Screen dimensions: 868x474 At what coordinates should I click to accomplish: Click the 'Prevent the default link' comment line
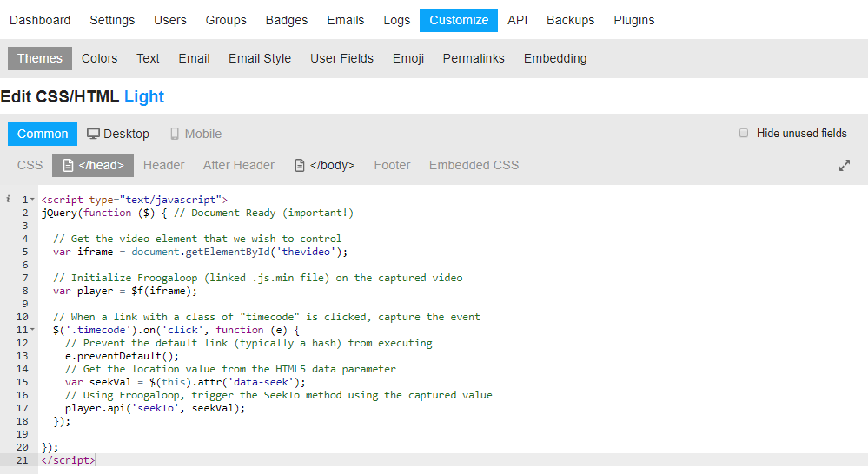pos(248,343)
